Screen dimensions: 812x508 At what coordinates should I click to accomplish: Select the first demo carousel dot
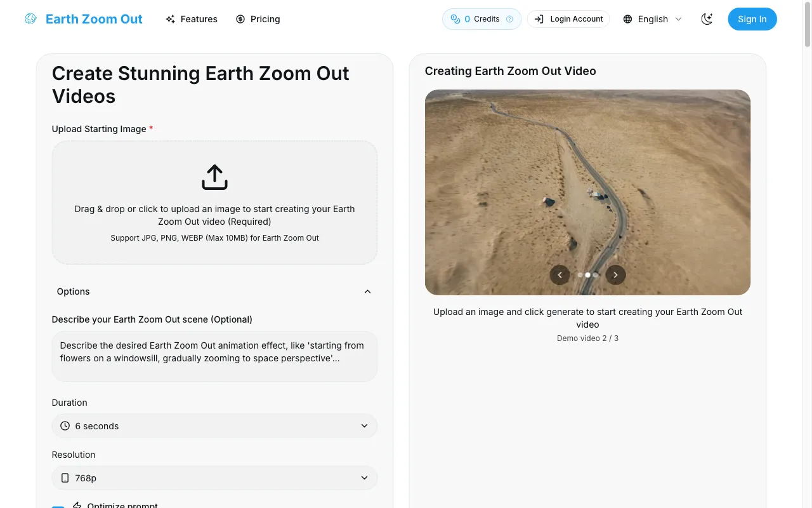point(580,275)
